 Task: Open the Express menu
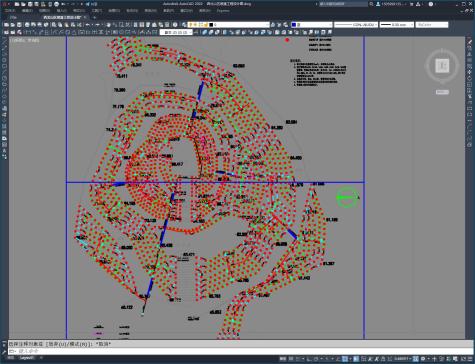(223, 11)
